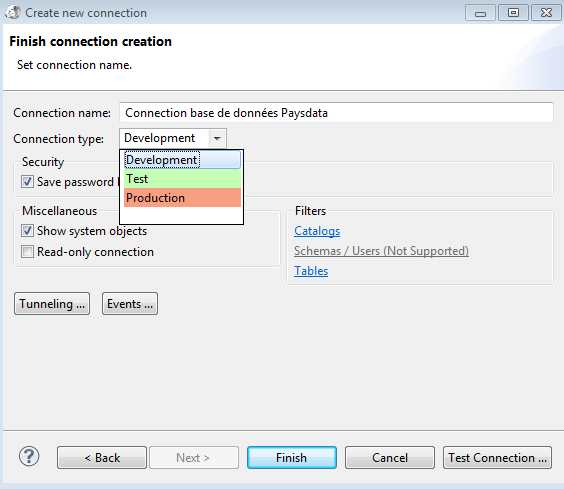Click the help question mark icon
Screen dimensions: 564x489
click(x=29, y=456)
